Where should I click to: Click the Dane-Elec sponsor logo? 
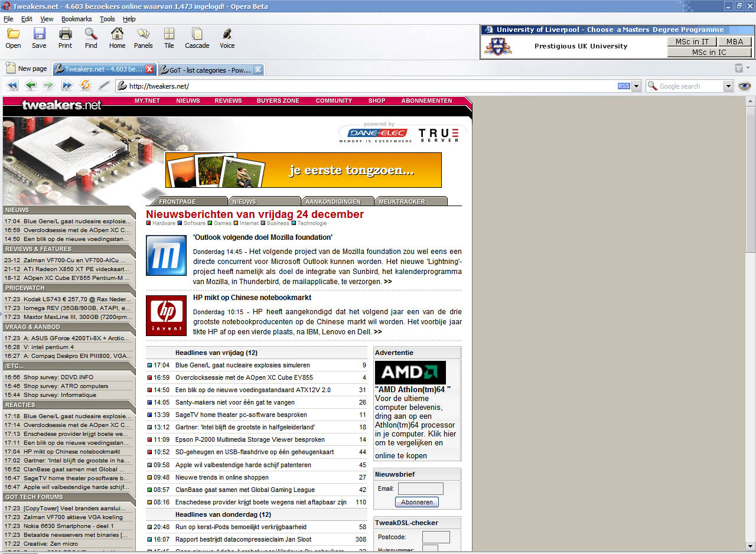(376, 135)
